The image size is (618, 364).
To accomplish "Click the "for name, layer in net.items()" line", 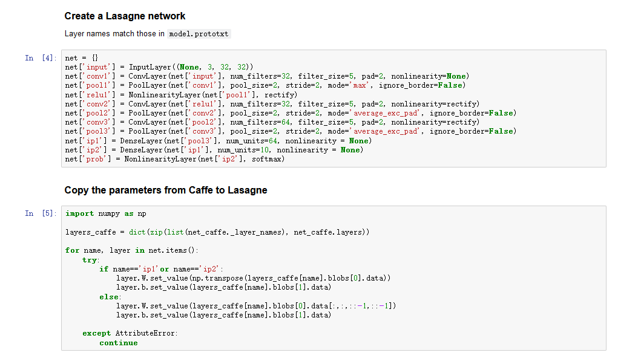I will coord(131,250).
